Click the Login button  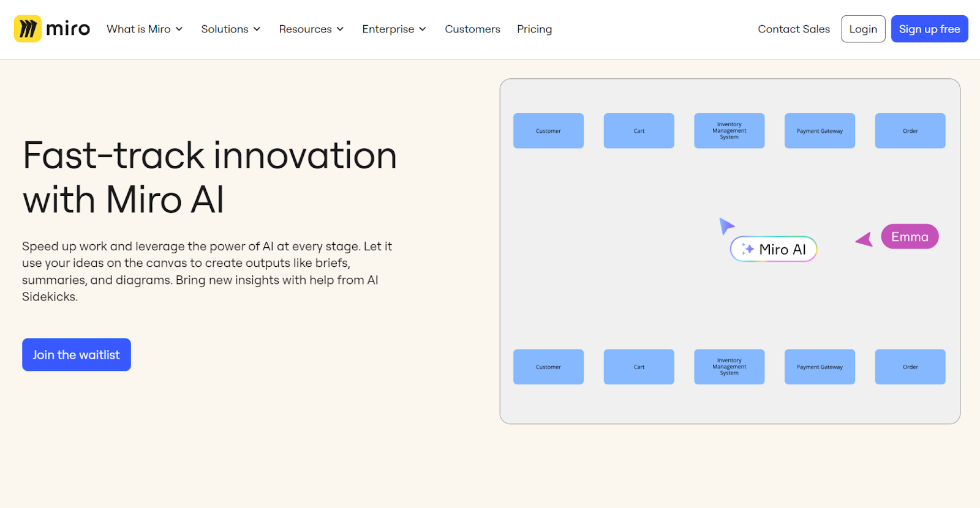pyautogui.click(x=863, y=29)
